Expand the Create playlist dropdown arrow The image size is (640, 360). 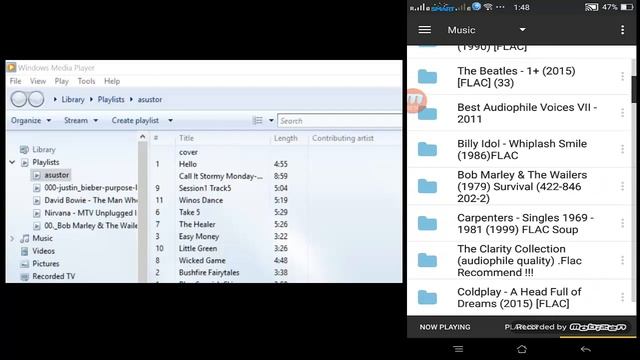click(x=170, y=120)
